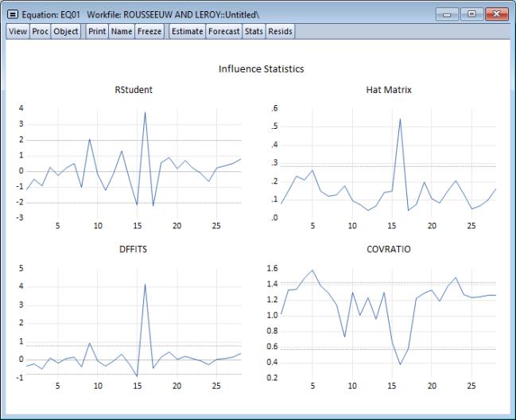
Task: Click the Estimate button
Action: [187, 31]
